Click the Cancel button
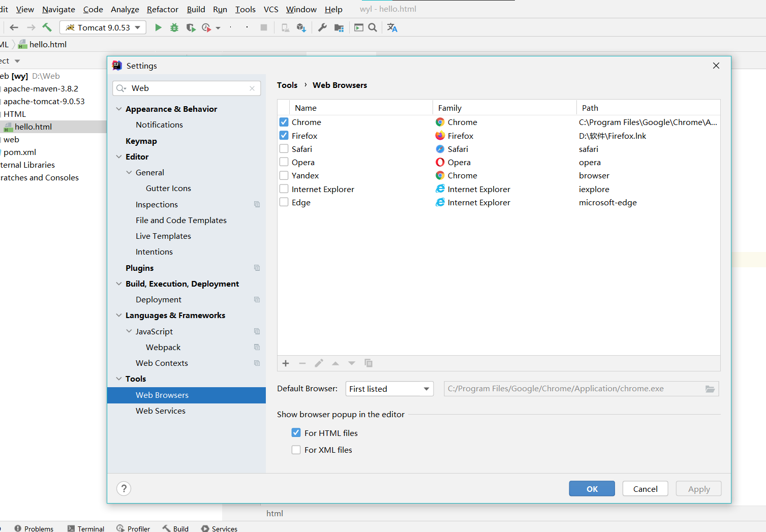This screenshot has height=532, width=766. click(646, 489)
